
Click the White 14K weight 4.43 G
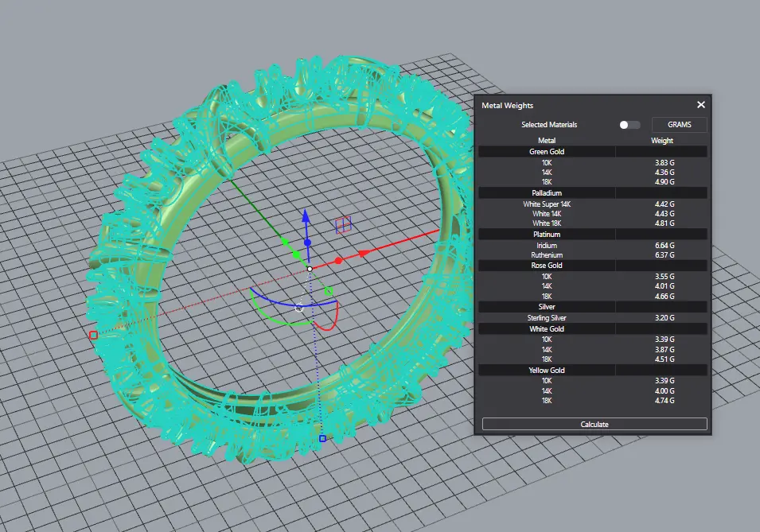(665, 214)
